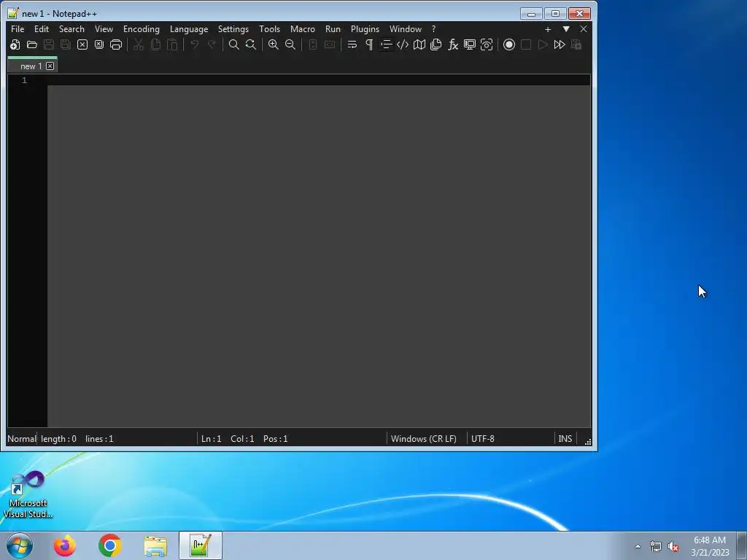Open the View menu
Viewport: 747px width, 560px height.
point(104,29)
